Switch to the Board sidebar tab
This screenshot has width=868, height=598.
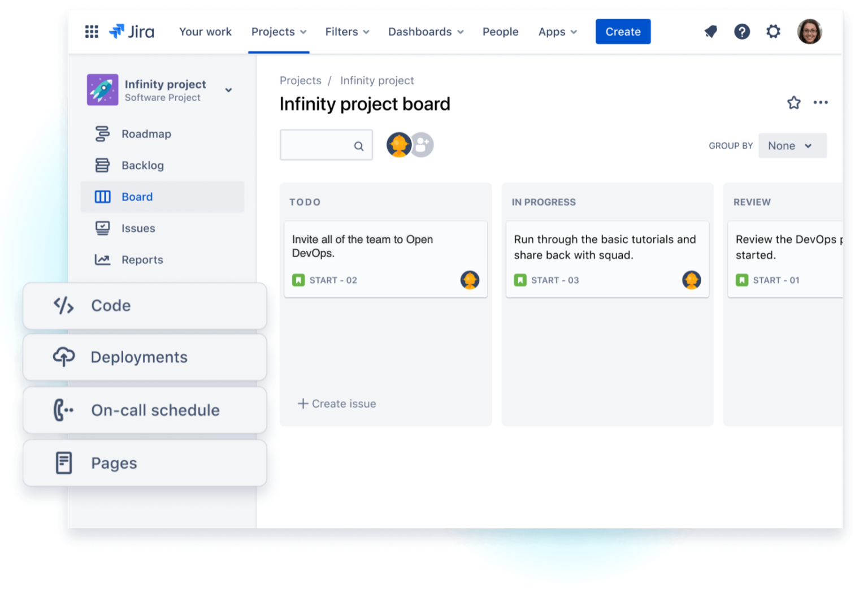pyautogui.click(x=137, y=197)
